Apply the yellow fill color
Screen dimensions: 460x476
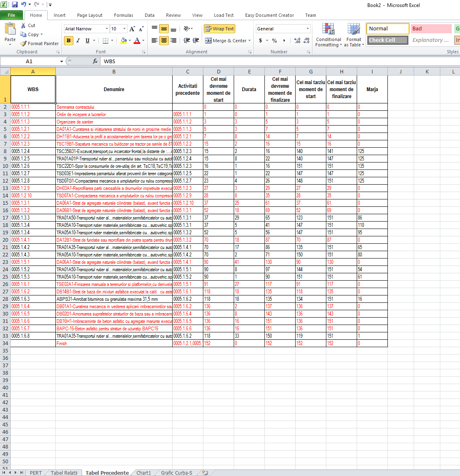coord(123,40)
